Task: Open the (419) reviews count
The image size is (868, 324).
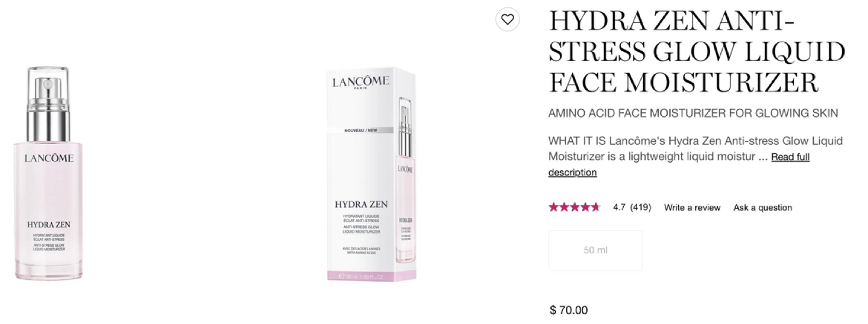Action: pos(641,208)
